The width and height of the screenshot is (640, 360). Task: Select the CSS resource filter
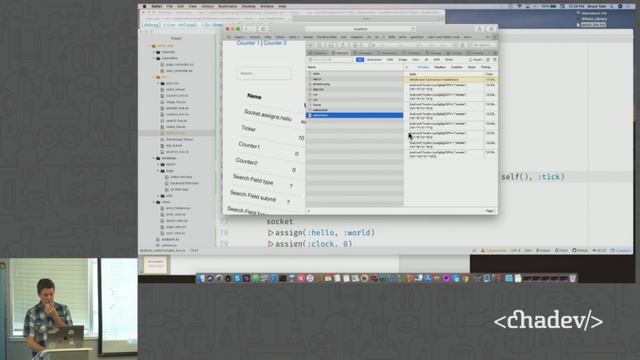tap(390, 60)
